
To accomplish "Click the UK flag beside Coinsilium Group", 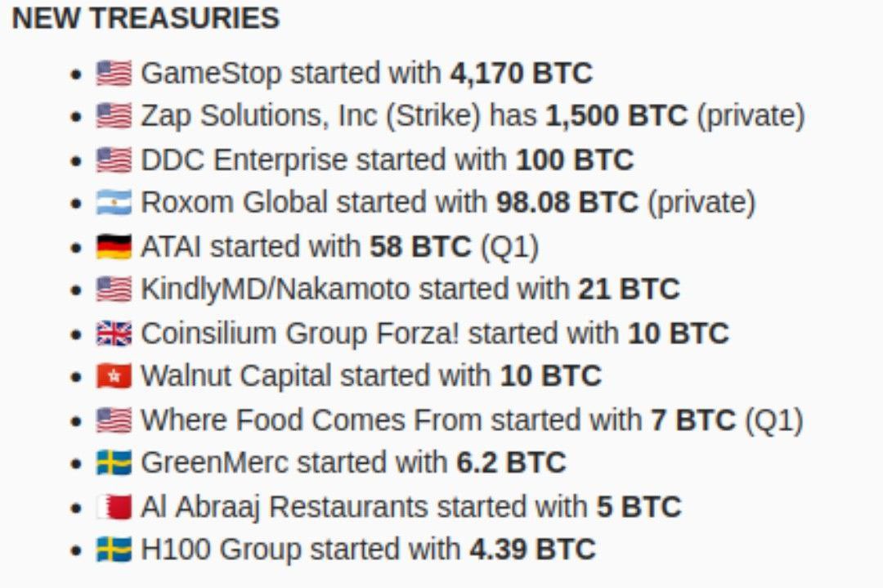I will (x=114, y=333).
